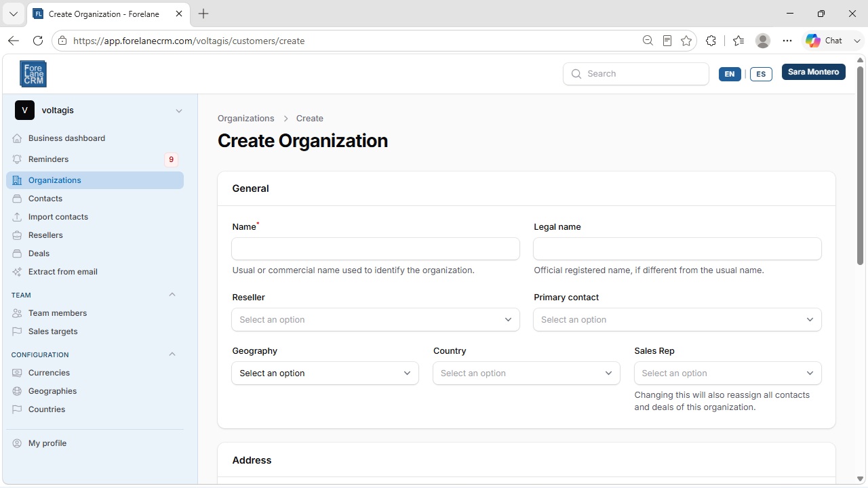Click the Search box in header
This screenshot has width=868, height=488.
636,74
